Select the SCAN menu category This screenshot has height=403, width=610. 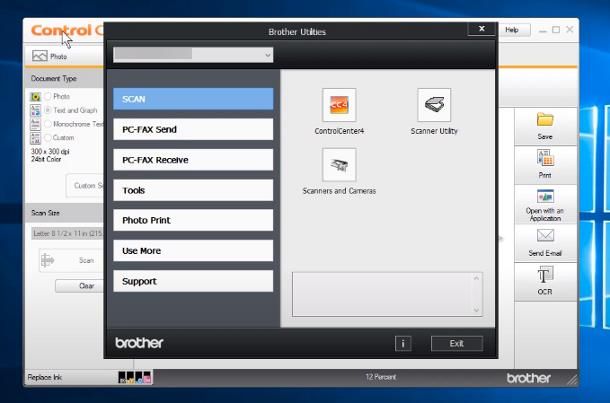point(193,99)
